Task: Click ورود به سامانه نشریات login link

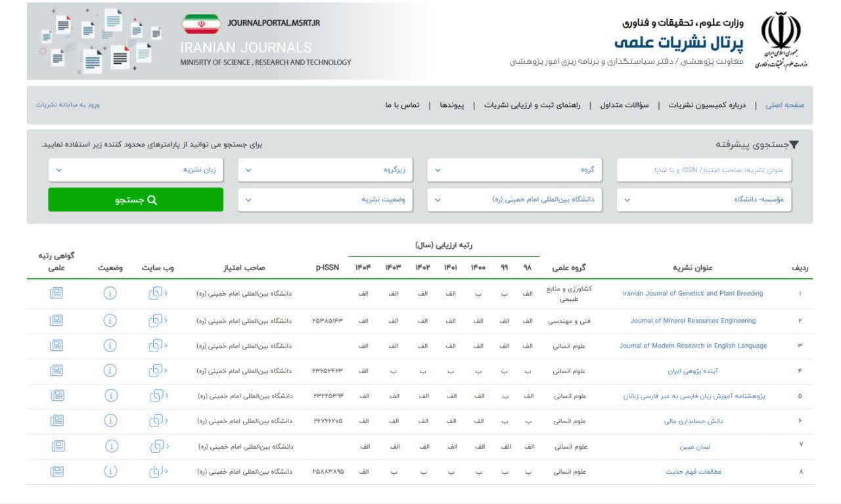Action: point(68,105)
